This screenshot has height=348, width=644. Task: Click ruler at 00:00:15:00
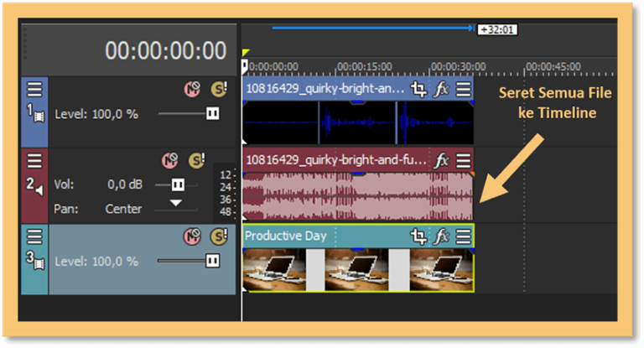pos(364,66)
